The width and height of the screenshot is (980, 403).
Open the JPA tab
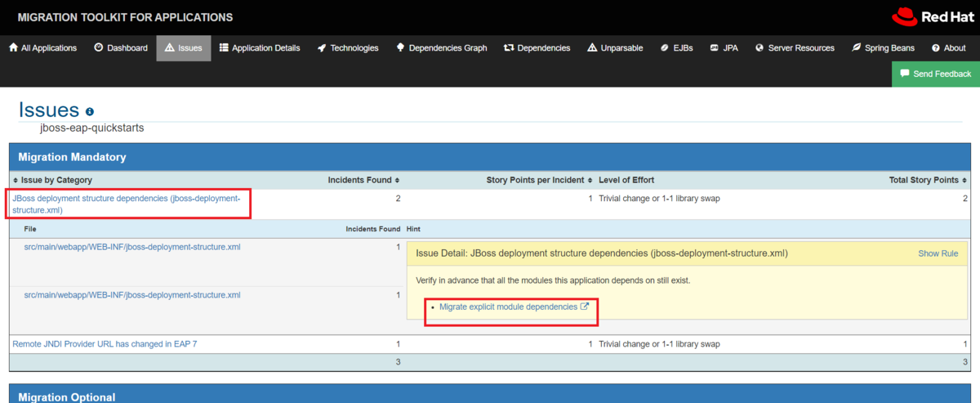tap(724, 48)
